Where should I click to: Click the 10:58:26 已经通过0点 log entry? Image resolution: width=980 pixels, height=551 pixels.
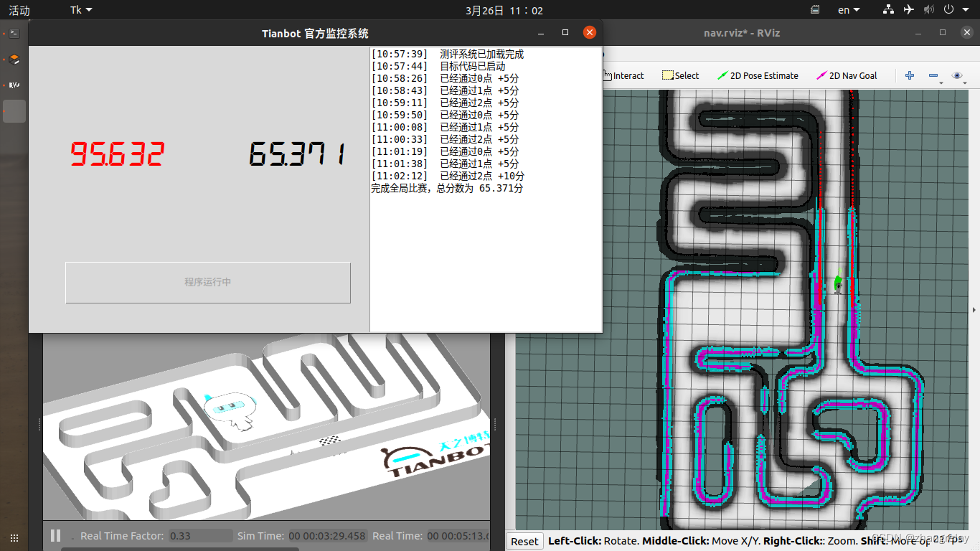pyautogui.click(x=445, y=78)
